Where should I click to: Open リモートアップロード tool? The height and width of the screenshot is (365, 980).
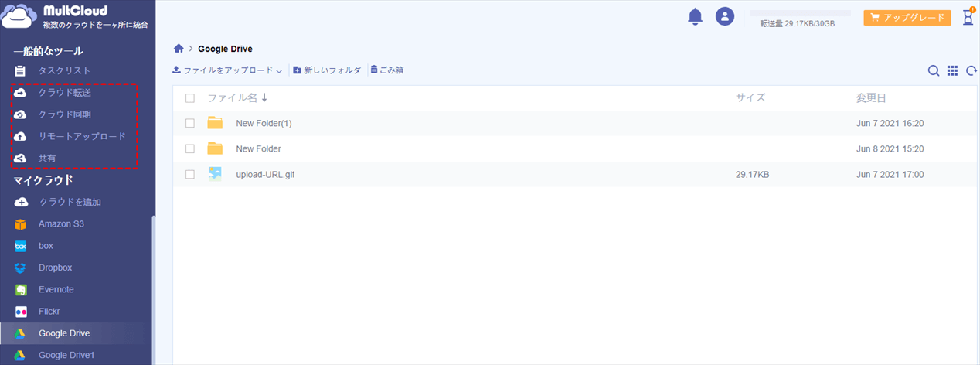pyautogui.click(x=82, y=136)
